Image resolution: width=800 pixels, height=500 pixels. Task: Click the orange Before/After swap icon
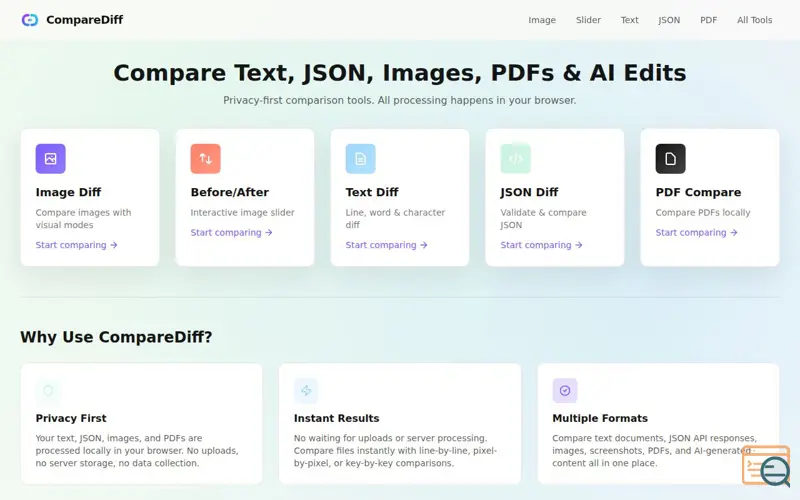coord(206,159)
